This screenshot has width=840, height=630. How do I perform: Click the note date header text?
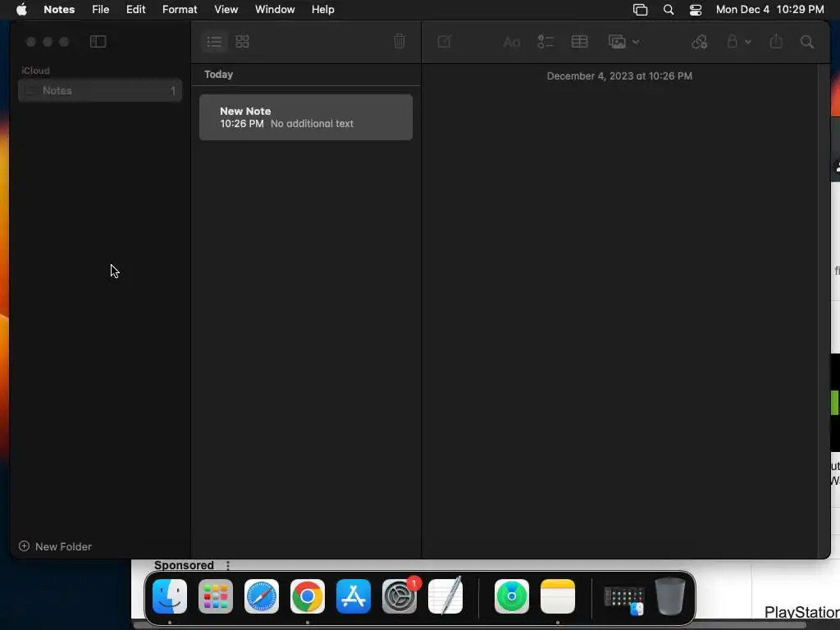pos(619,76)
